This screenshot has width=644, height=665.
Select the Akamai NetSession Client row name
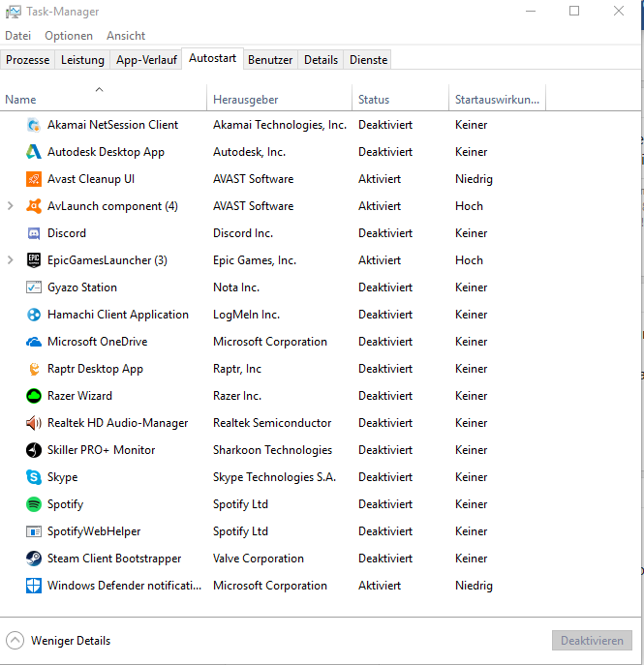coord(112,125)
